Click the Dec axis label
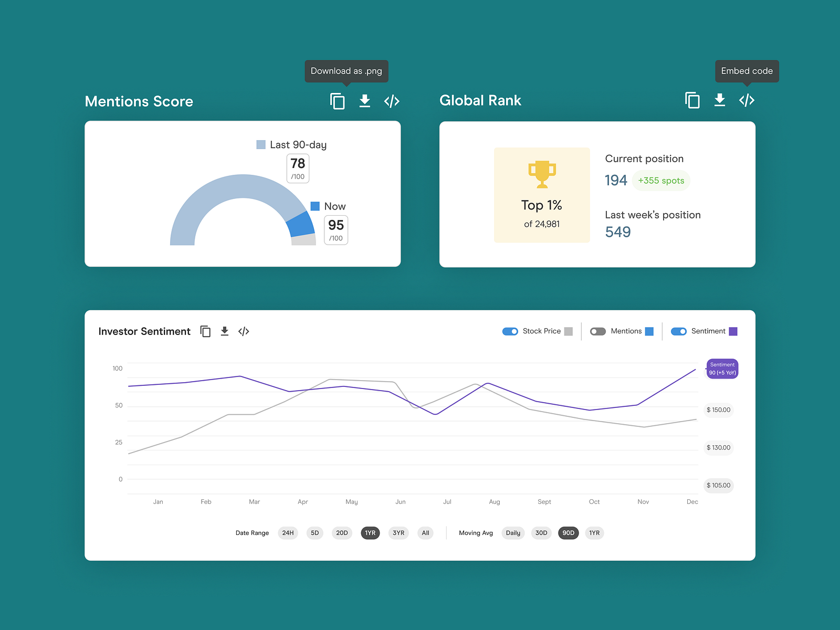The width and height of the screenshot is (840, 630). 692,502
